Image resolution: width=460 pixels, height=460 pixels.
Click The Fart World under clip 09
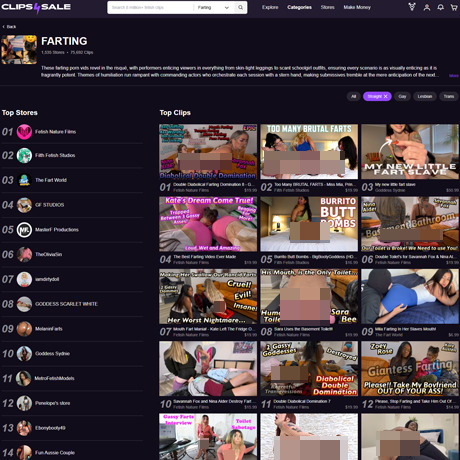click(x=389, y=335)
